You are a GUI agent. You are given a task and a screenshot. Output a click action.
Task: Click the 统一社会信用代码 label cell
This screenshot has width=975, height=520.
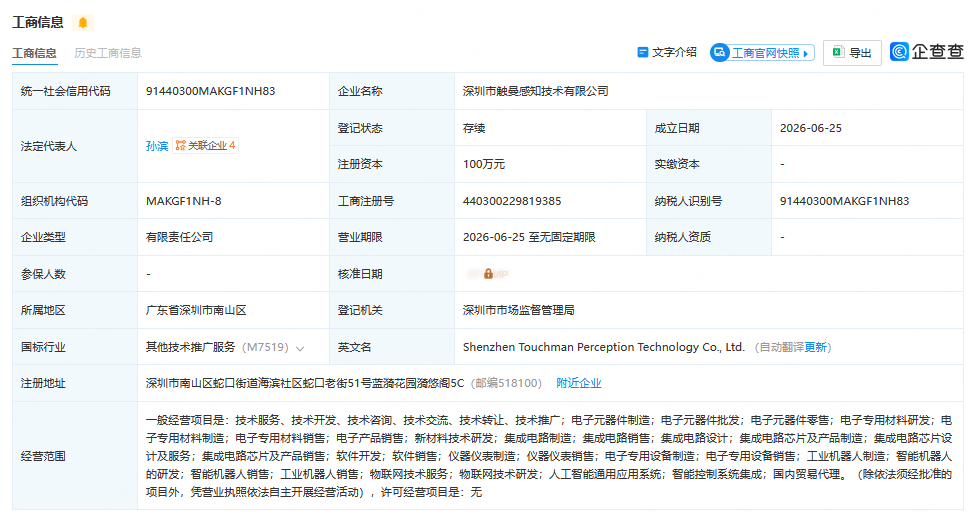click(x=75, y=91)
